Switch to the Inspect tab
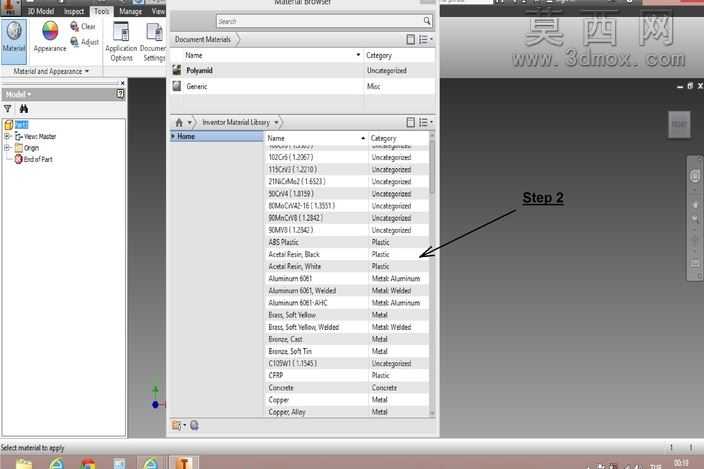 74,11
